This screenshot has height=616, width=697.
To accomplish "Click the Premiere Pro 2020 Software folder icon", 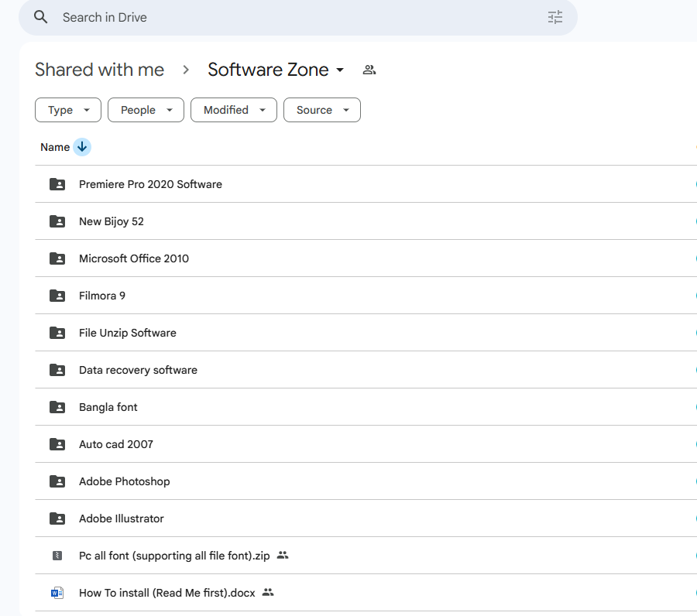I will 57,184.
